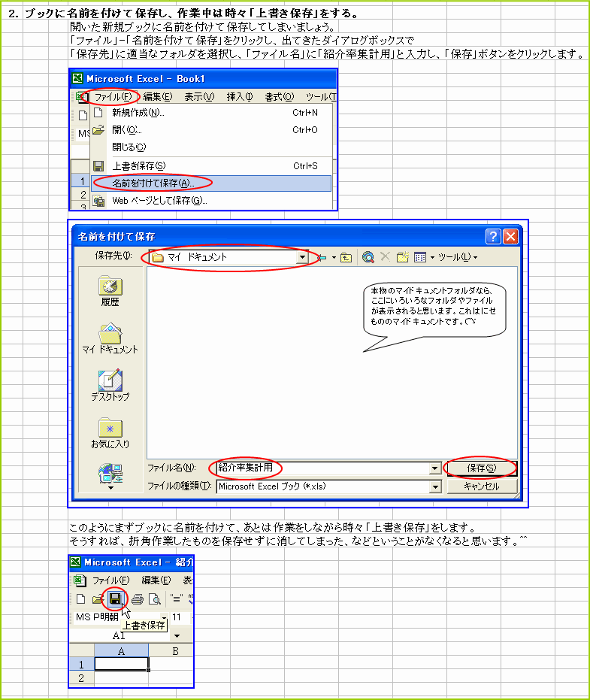Expand the Views dropdown arrow
590x700 pixels.
coord(432,258)
